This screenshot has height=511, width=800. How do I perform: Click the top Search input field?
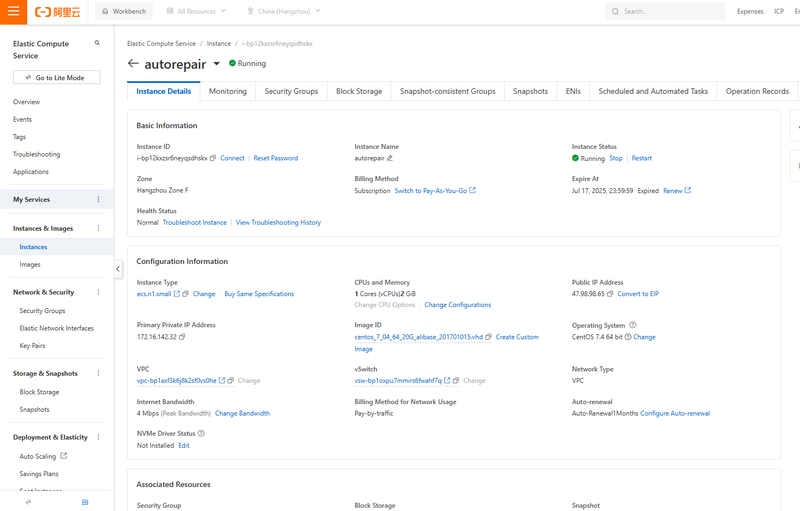click(x=665, y=11)
